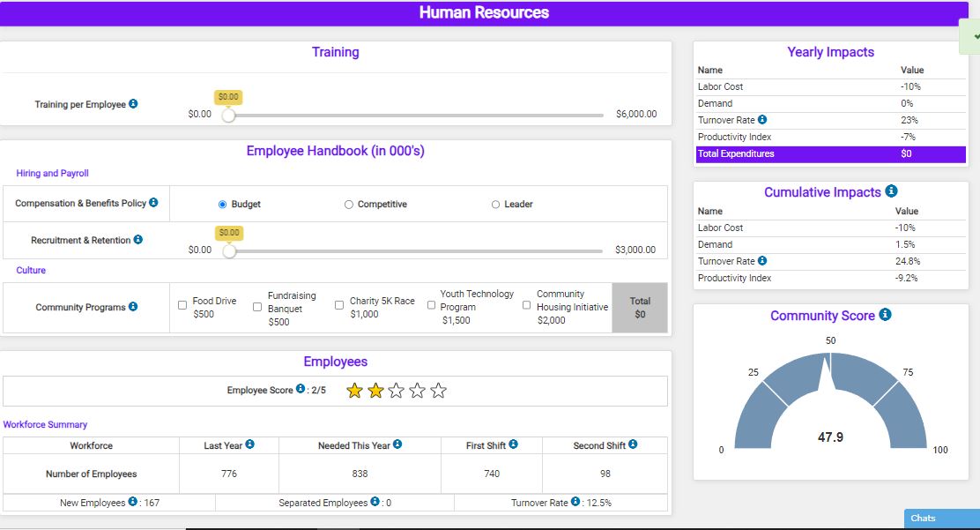This screenshot has width=980, height=530.
Task: Check Community Housing Initiative
Action: pyautogui.click(x=527, y=305)
